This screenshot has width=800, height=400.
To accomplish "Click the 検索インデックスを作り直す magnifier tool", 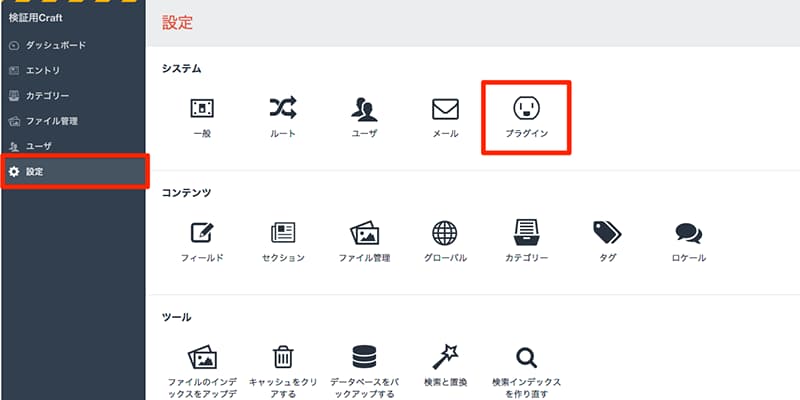I will point(526,358).
